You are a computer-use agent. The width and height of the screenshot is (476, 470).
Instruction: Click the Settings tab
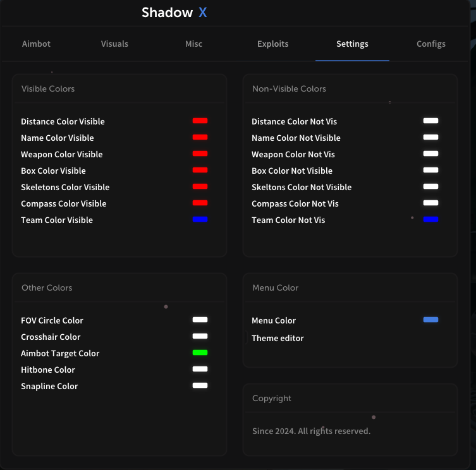(352, 44)
